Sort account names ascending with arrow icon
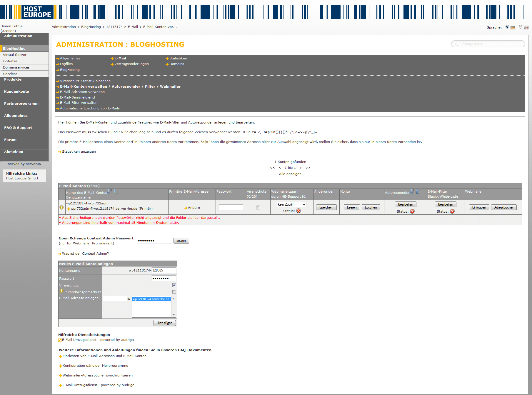This screenshot has width=532, height=395. (115, 192)
